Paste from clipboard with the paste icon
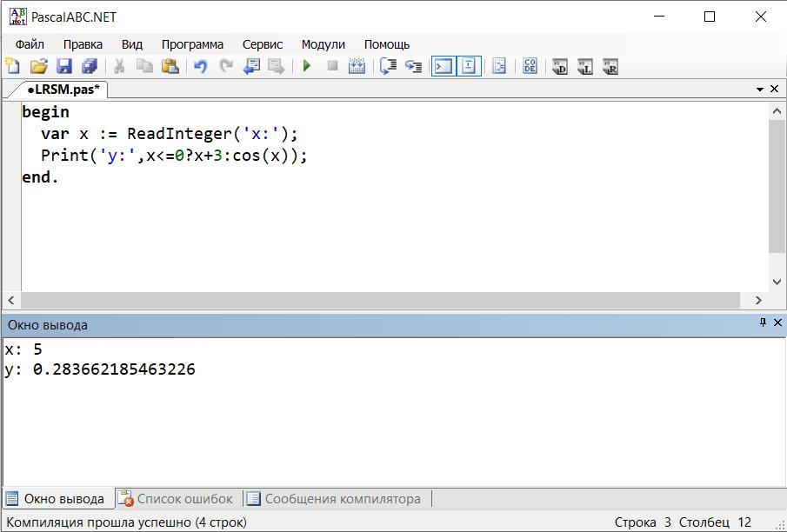Image resolution: width=787 pixels, height=532 pixels. (x=170, y=66)
